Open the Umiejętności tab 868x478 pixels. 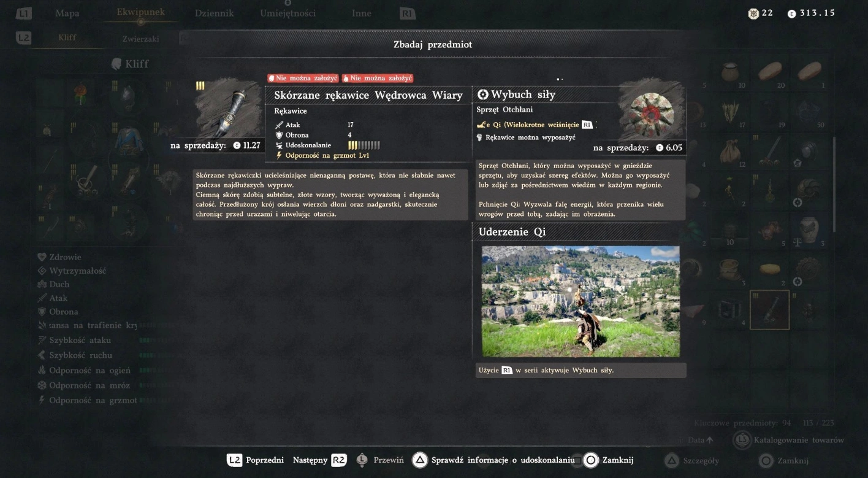287,13
